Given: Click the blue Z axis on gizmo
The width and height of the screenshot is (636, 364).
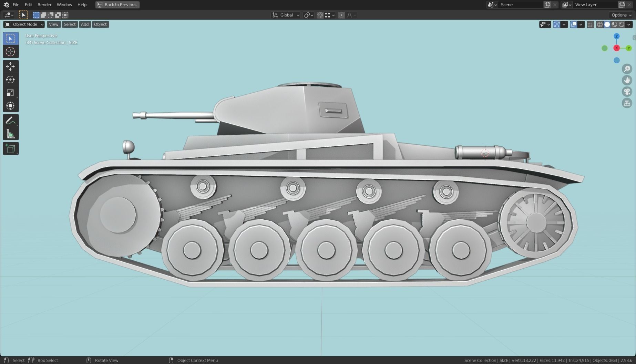Looking at the screenshot, I should tap(617, 36).
